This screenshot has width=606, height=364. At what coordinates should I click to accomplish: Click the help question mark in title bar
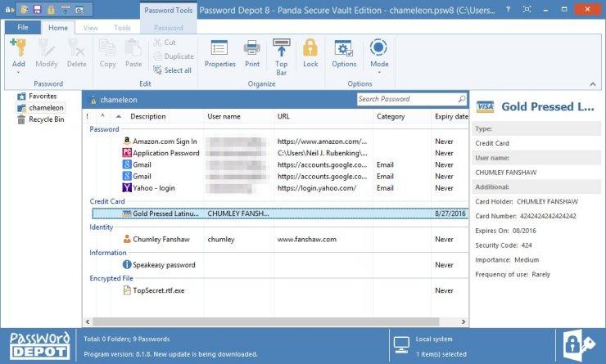[x=508, y=9]
